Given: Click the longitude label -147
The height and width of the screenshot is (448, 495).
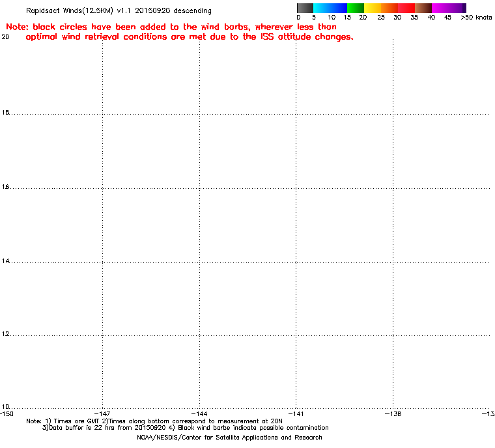Looking at the screenshot, I should pos(102,413).
